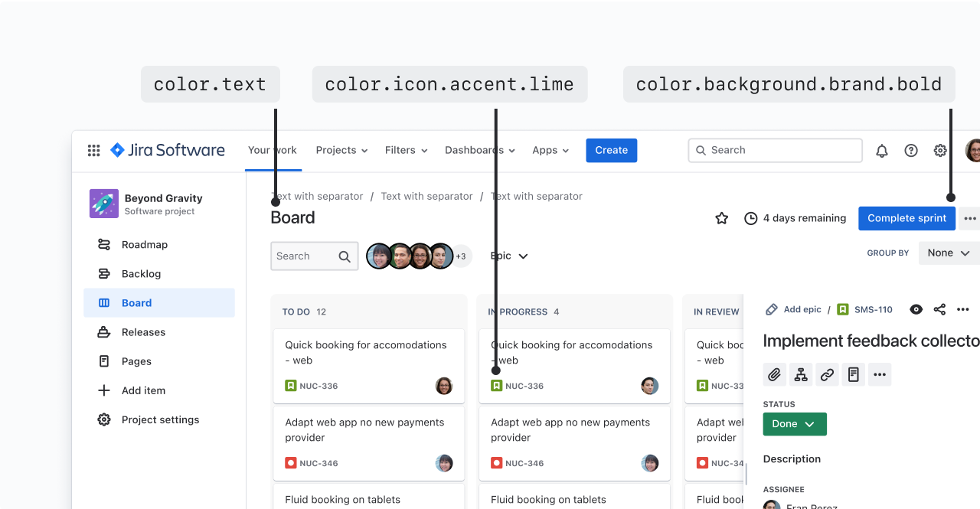Open the Group By None dropdown
Image resolution: width=980 pixels, height=509 pixels.
[x=949, y=253]
